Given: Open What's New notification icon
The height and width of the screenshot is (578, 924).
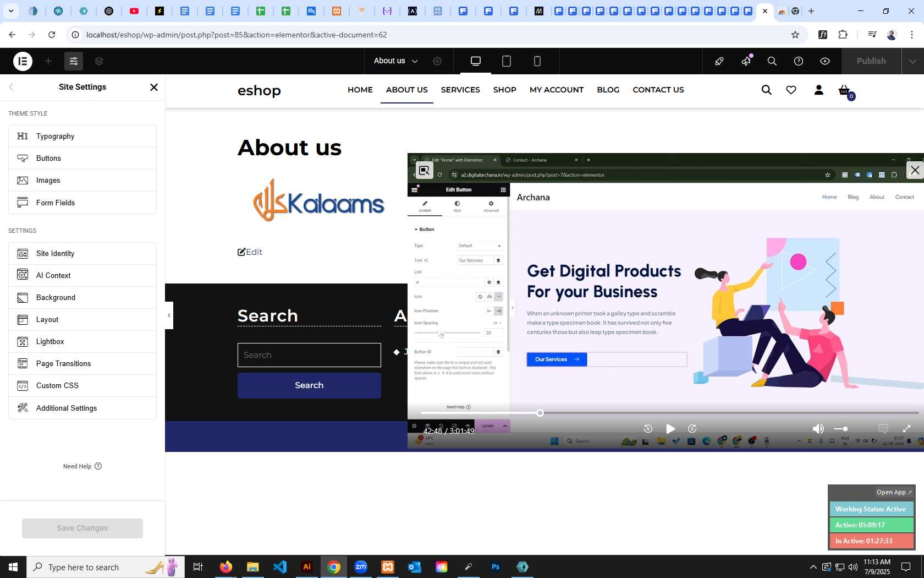Looking at the screenshot, I should (746, 61).
